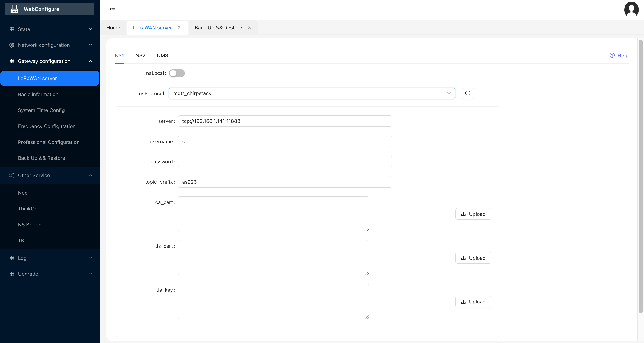Open the nsProtocol dropdown
Image resolution: width=644 pixels, height=343 pixels.
click(312, 93)
